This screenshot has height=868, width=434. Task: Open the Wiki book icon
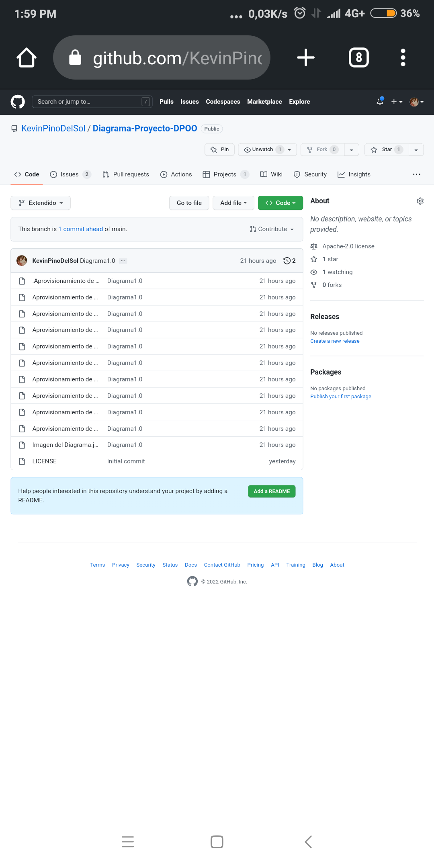pyautogui.click(x=264, y=174)
